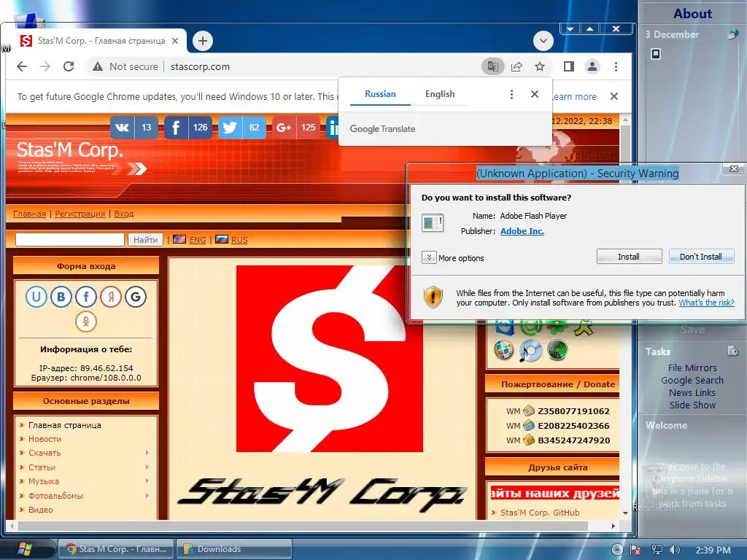Expand More options in Security Warning
This screenshot has width=747, height=560.
tap(429, 257)
